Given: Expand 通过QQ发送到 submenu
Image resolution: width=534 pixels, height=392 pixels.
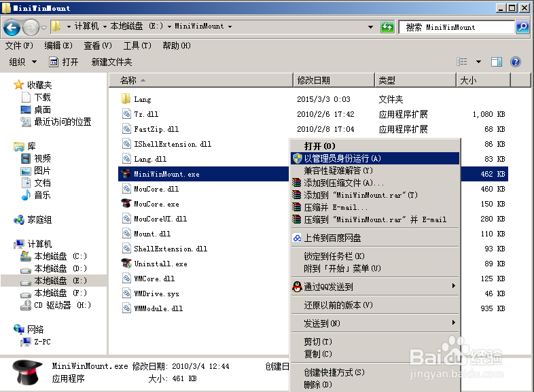Looking at the screenshot, I should click(375, 287).
